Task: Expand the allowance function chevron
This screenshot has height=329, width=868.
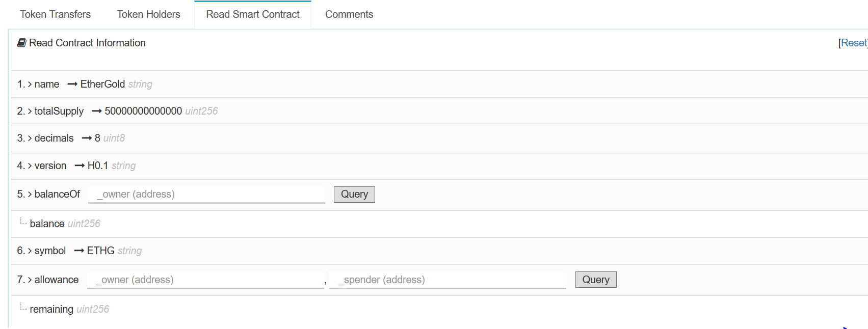Action: point(30,280)
